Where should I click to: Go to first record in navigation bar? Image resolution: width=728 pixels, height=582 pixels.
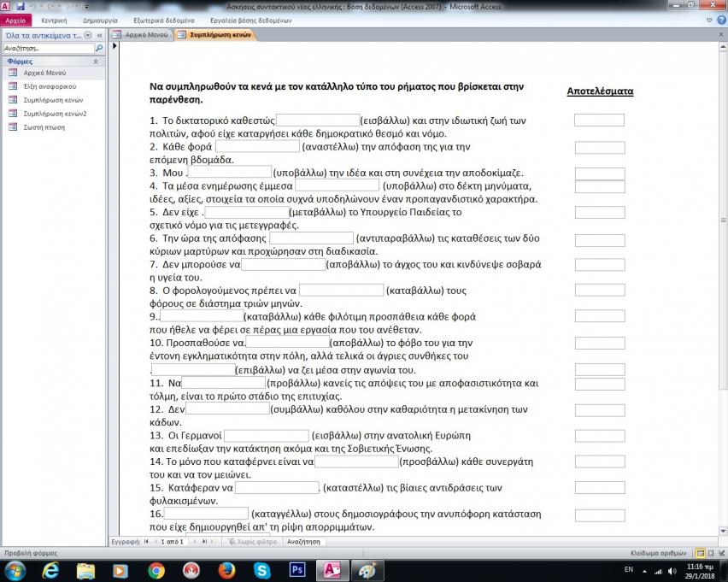click(x=147, y=542)
